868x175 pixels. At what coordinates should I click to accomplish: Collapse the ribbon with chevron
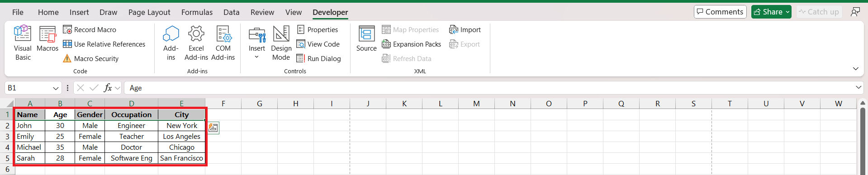[x=855, y=69]
